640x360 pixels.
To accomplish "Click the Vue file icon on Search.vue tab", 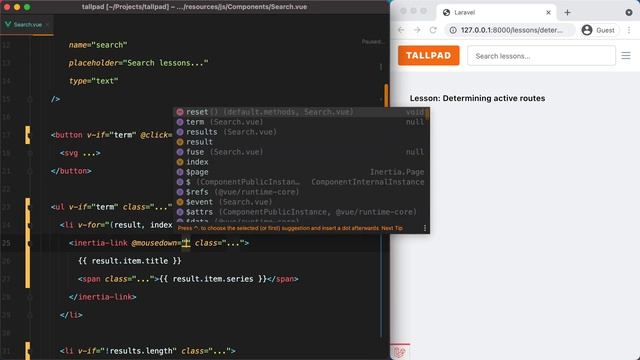I will tap(8, 24).
